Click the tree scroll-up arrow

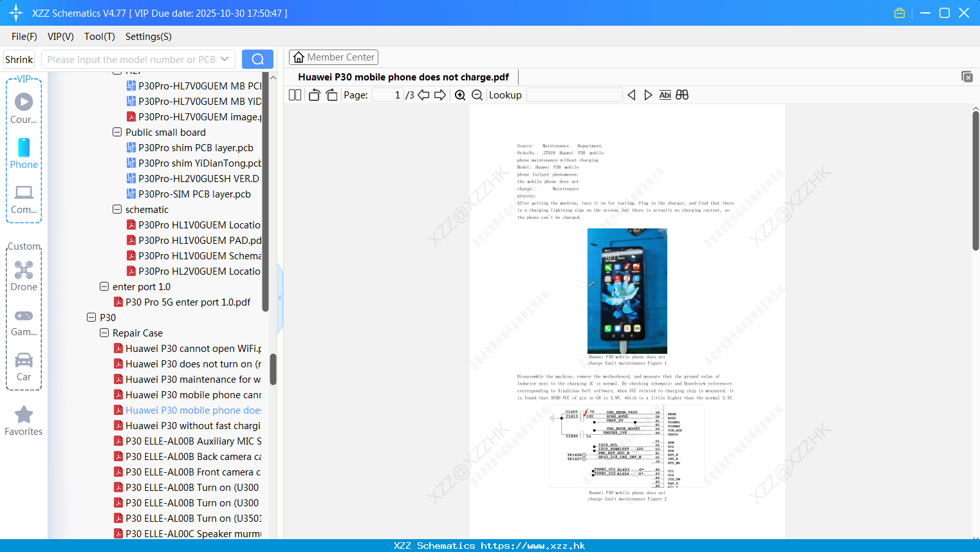tap(273, 77)
